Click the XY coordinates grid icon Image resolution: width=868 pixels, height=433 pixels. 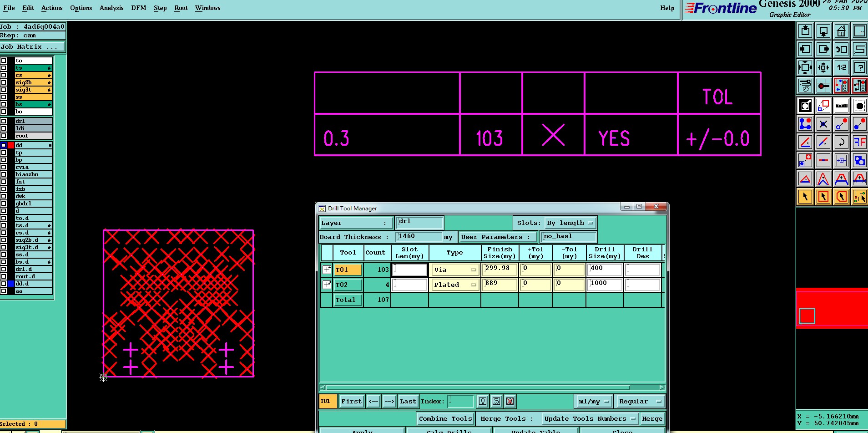coord(860,31)
